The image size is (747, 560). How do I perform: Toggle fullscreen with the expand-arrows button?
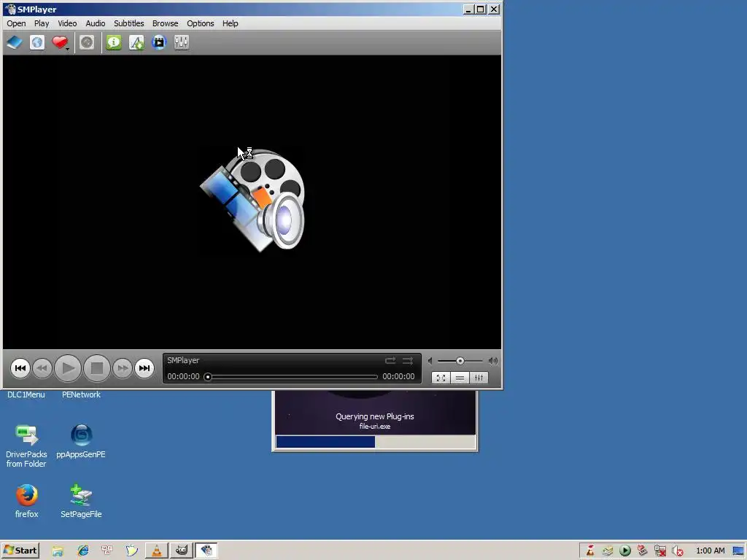click(x=441, y=378)
